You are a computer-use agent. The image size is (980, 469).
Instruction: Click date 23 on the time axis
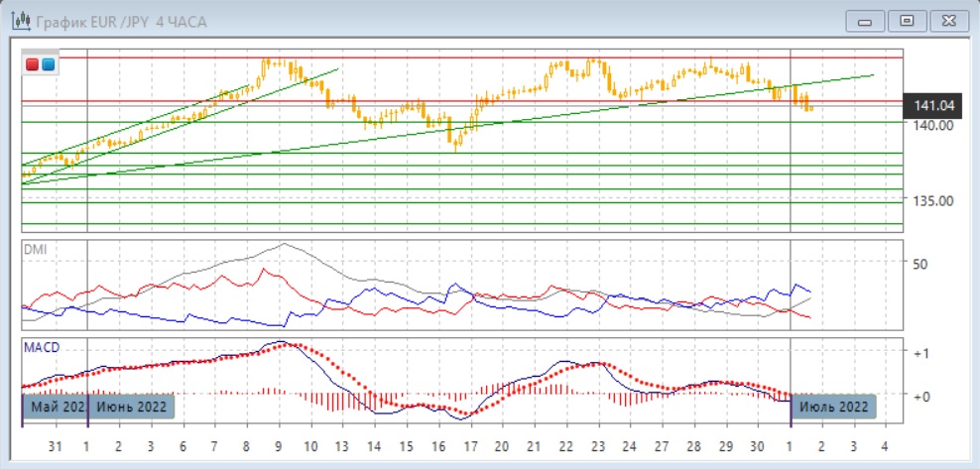tap(598, 445)
